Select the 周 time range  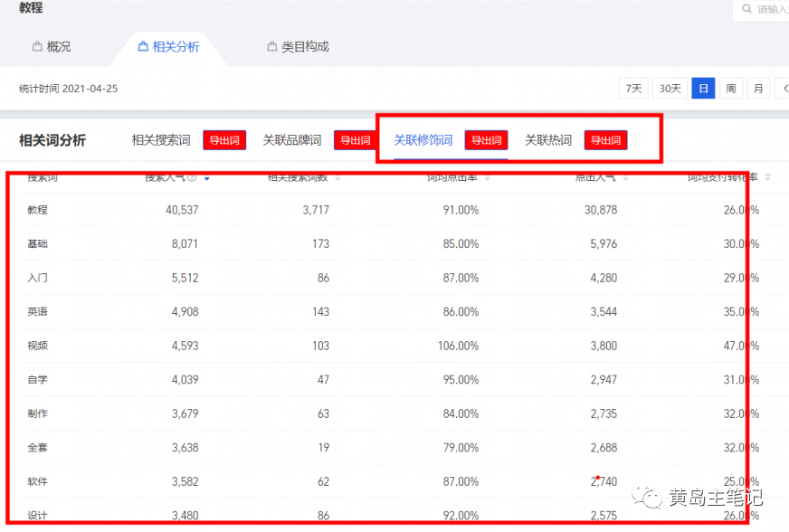(730, 89)
